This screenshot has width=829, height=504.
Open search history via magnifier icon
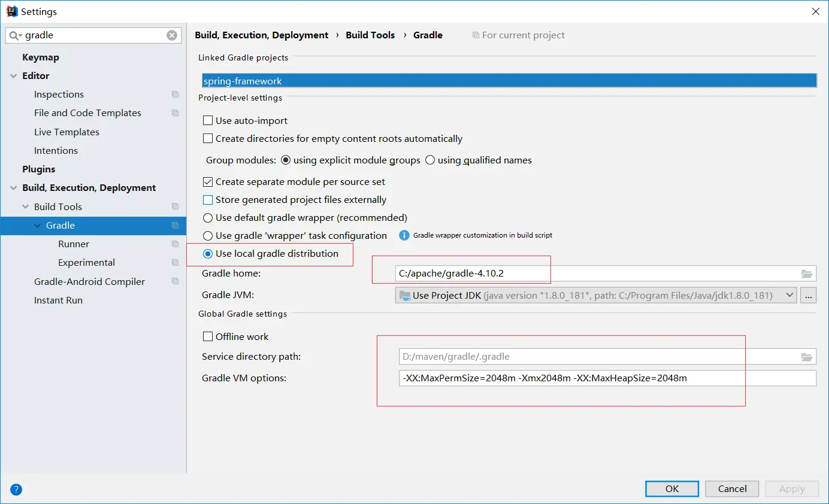(x=16, y=35)
